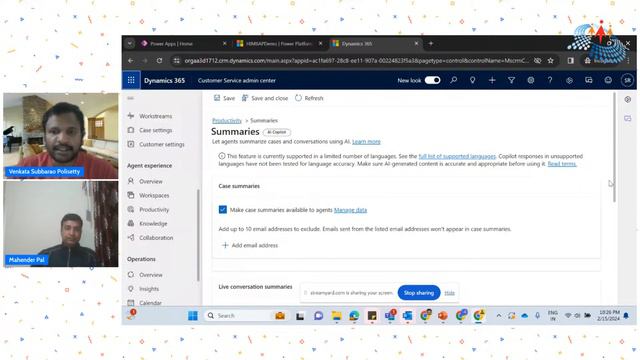Click the Windows Start button
The image size is (640, 360).
coord(193,316)
